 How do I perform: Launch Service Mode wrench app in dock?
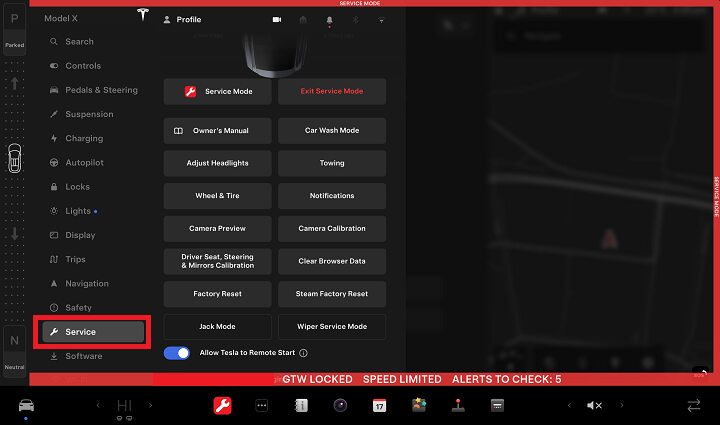pos(222,405)
